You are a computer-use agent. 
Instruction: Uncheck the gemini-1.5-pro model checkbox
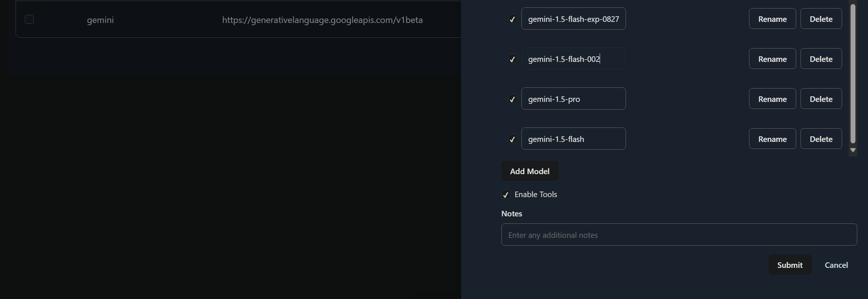pyautogui.click(x=512, y=99)
